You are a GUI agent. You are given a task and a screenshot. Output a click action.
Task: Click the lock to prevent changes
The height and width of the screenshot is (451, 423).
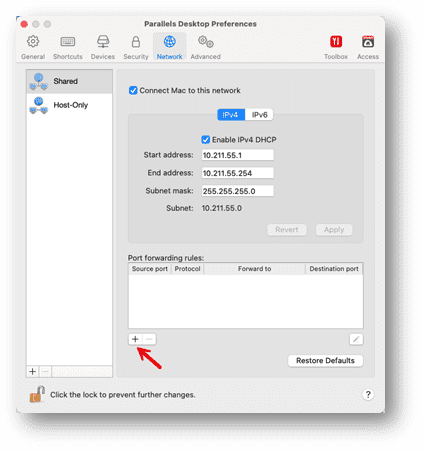37,394
